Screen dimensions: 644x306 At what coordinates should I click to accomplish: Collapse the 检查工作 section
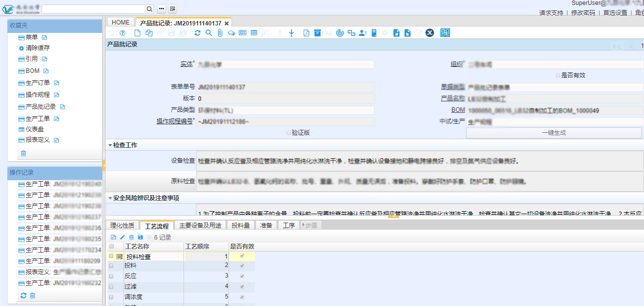110,145
